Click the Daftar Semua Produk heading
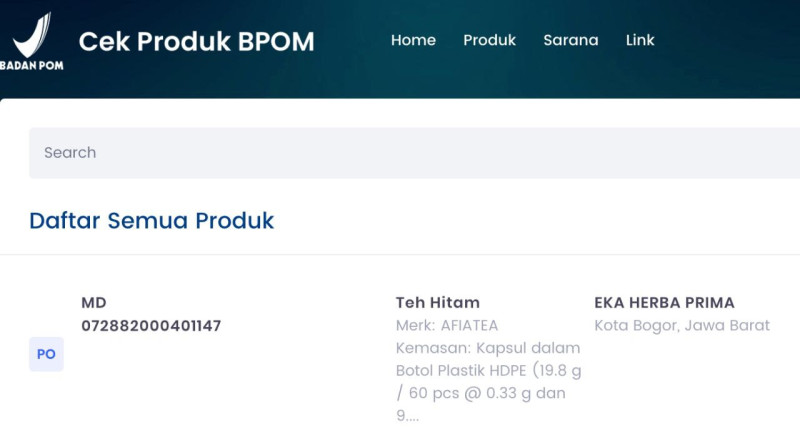 pos(151,220)
